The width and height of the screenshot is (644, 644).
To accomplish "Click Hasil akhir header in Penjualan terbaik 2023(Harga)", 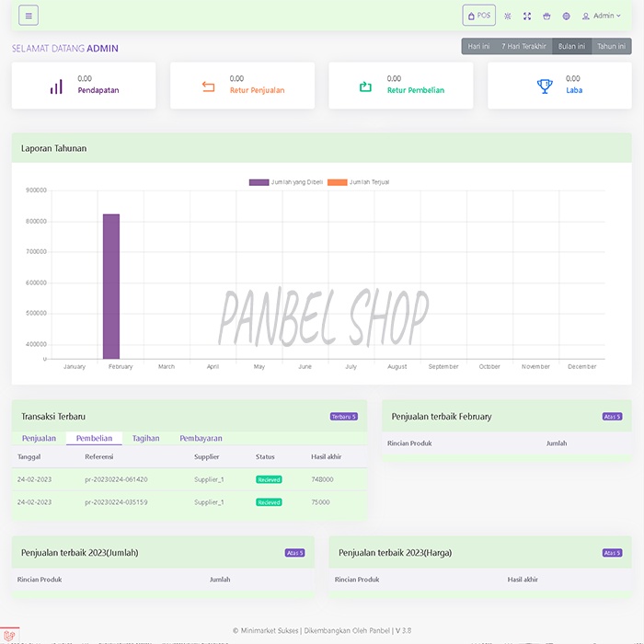I will point(523,580).
